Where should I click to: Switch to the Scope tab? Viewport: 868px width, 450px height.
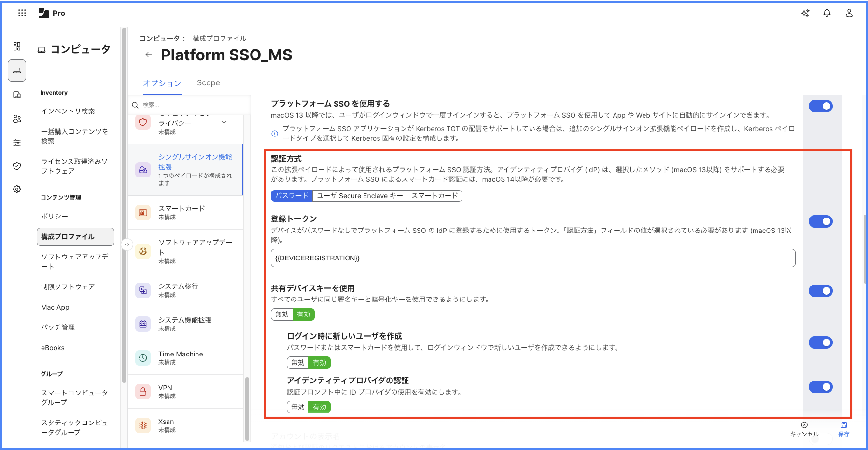[209, 83]
